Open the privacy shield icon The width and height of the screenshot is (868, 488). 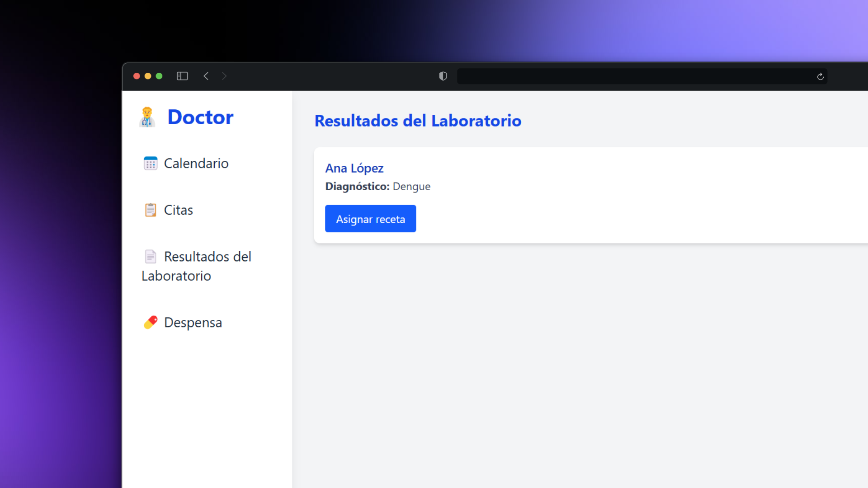[x=443, y=76]
